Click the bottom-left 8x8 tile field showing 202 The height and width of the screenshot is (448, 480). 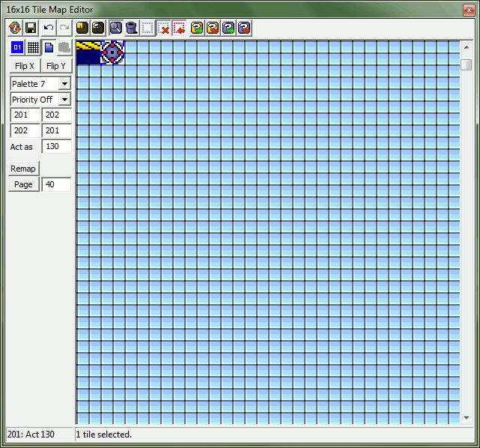(25, 131)
